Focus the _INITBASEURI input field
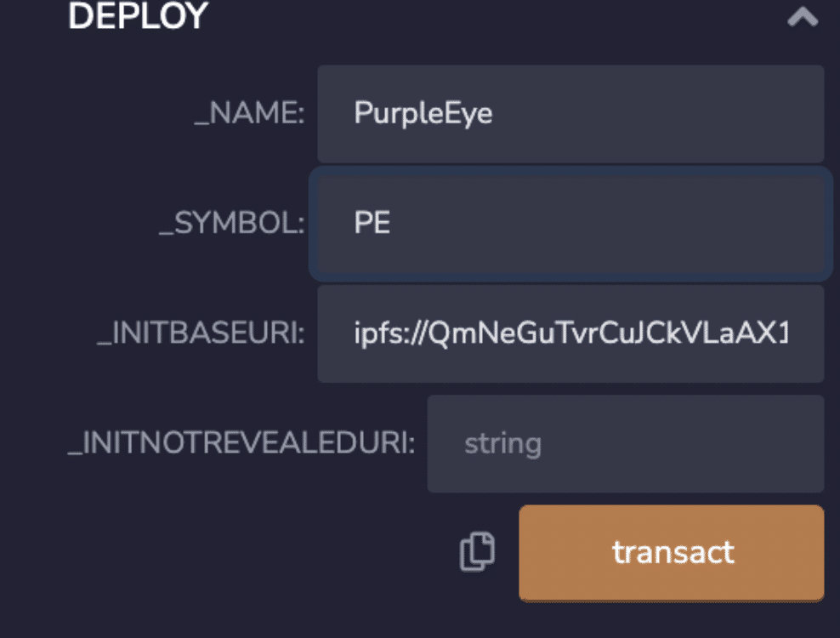Viewport: 840px width, 638px height. (x=570, y=333)
